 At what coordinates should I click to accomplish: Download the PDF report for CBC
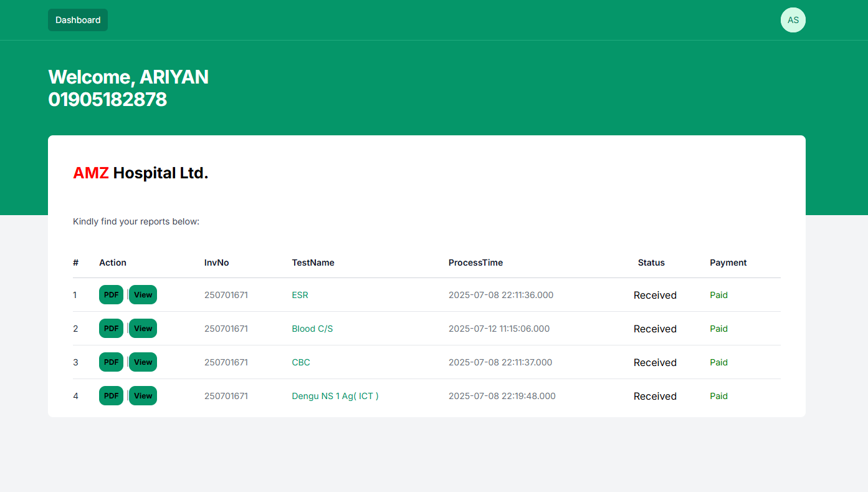point(111,362)
